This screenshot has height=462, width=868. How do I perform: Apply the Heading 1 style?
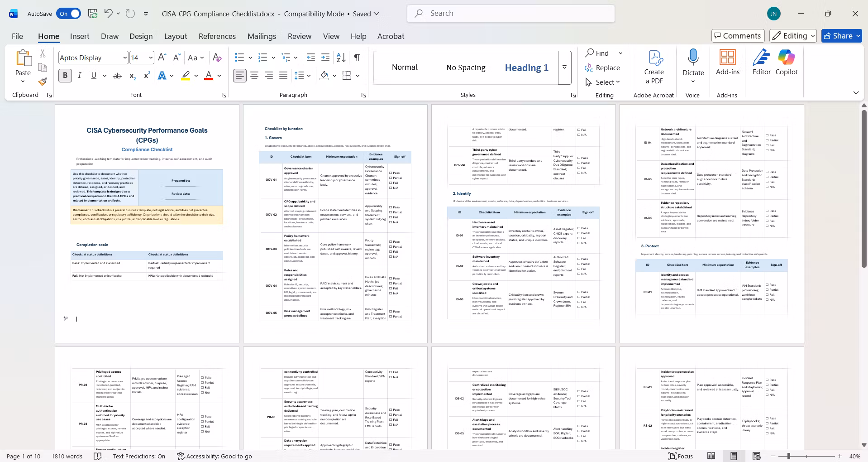tap(527, 67)
